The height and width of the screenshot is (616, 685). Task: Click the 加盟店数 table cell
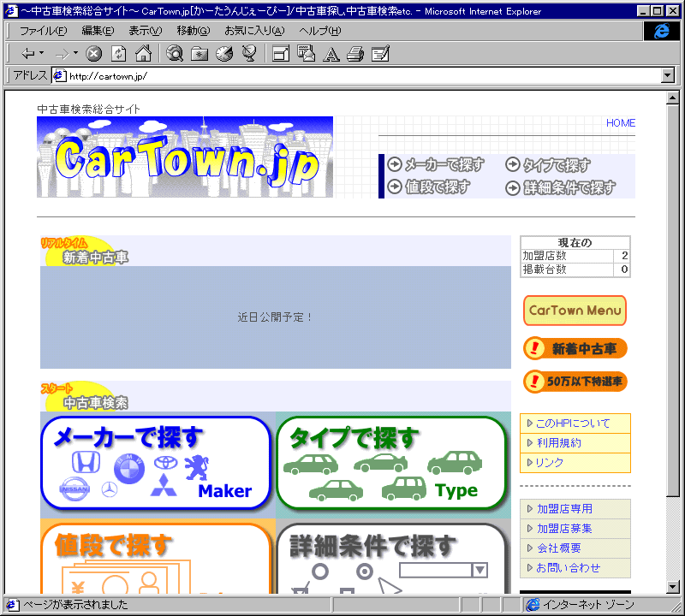point(567,256)
